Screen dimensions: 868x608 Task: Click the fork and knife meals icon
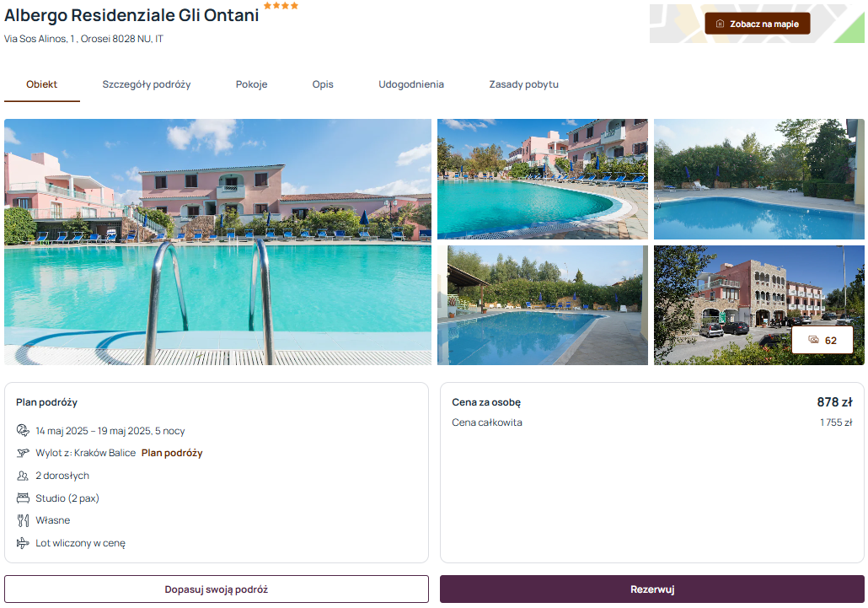pos(23,520)
